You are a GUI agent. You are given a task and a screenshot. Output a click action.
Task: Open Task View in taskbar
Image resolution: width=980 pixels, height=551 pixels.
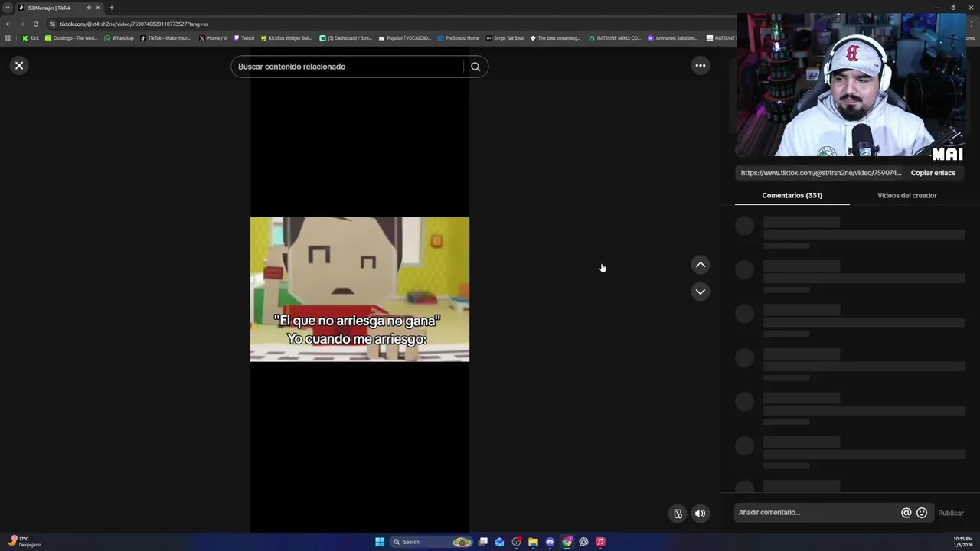coord(483,542)
